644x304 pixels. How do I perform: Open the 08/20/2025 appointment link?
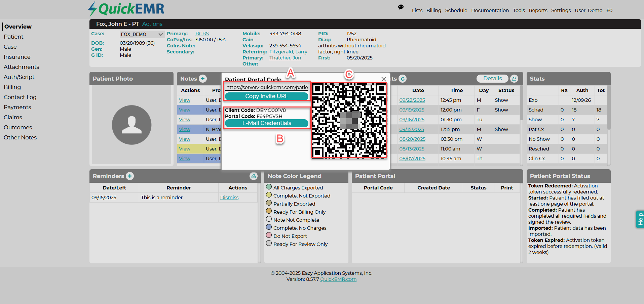pyautogui.click(x=412, y=139)
